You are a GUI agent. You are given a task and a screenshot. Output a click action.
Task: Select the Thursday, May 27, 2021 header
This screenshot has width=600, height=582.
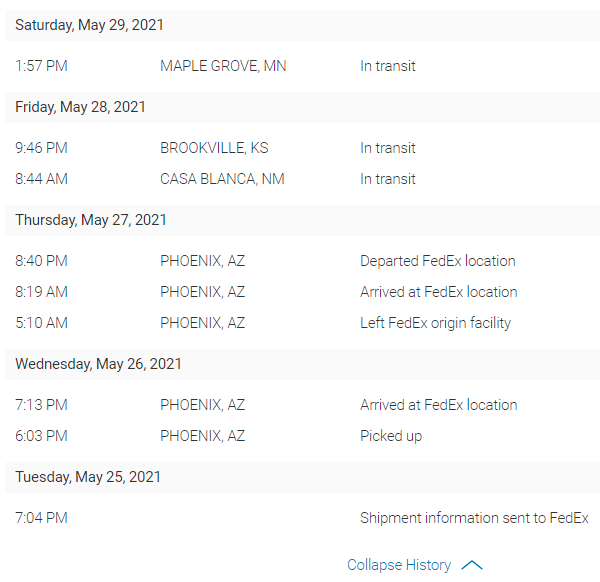pyautogui.click(x=90, y=220)
